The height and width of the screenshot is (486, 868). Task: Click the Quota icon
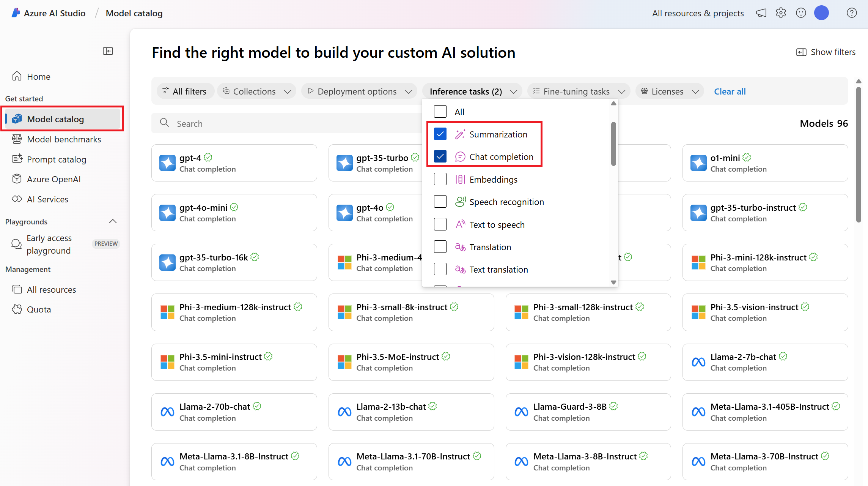[x=17, y=309]
